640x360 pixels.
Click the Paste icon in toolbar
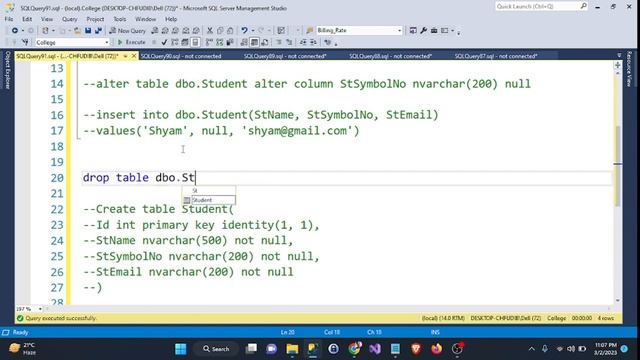(x=230, y=31)
